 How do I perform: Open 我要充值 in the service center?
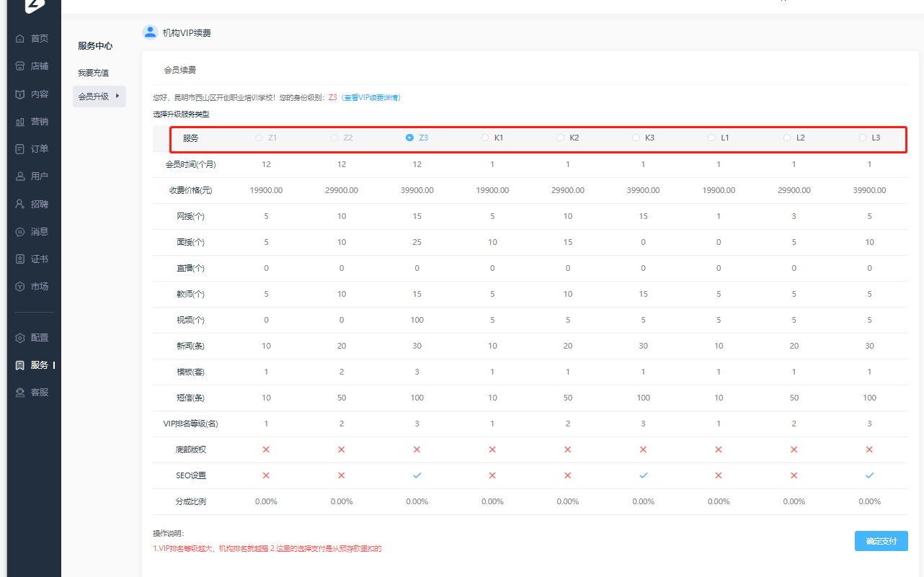click(93, 73)
